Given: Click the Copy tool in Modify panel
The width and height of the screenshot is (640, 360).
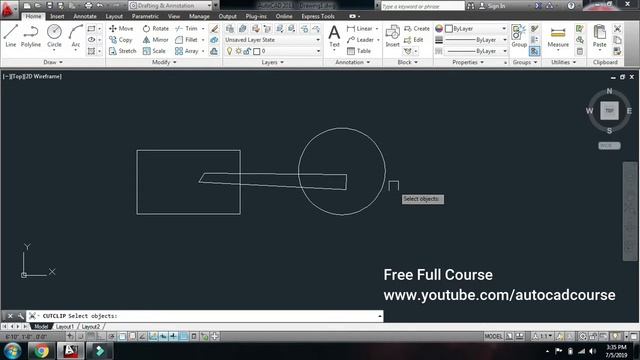Looking at the screenshot, I should (120, 40).
